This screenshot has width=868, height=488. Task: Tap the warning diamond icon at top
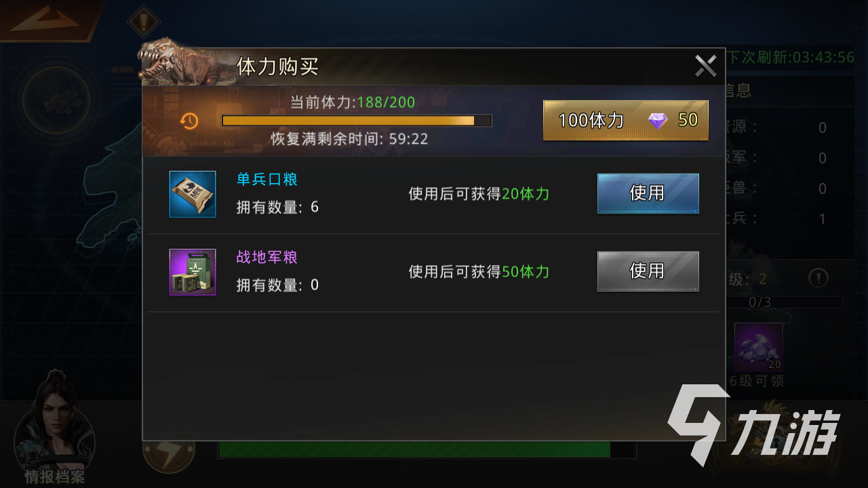[143, 22]
